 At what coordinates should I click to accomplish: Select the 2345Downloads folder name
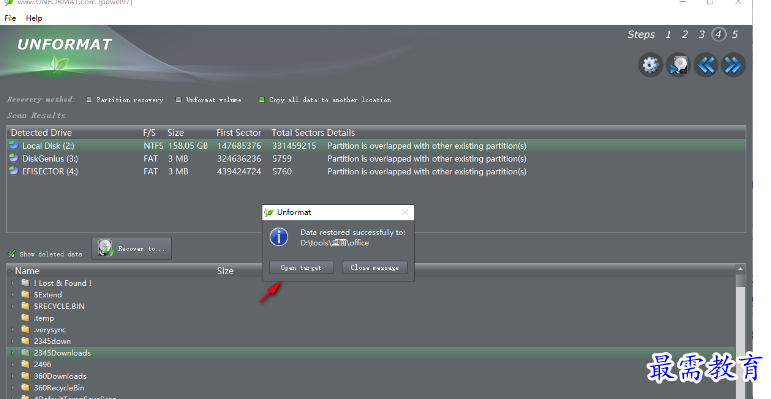coord(62,353)
